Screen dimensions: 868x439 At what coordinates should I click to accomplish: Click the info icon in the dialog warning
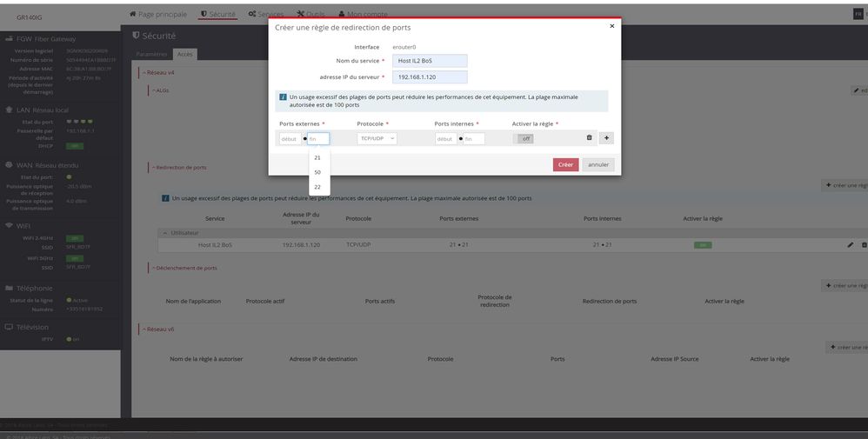pos(283,96)
